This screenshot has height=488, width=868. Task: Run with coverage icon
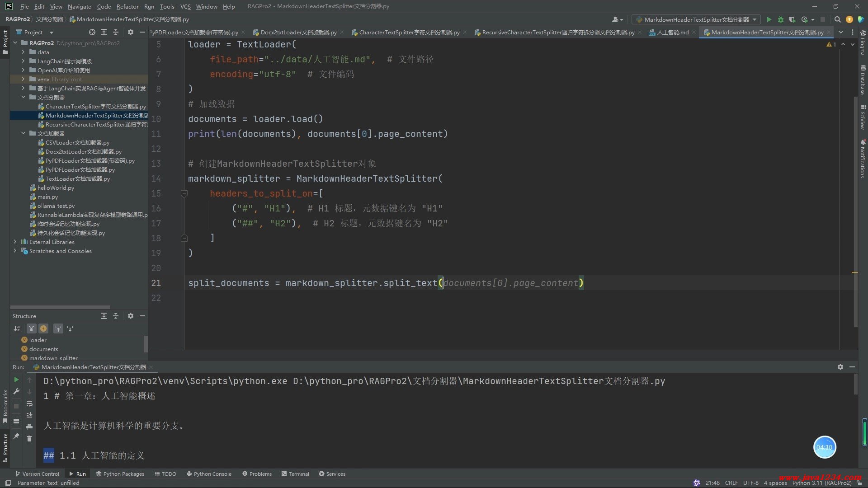pyautogui.click(x=792, y=19)
